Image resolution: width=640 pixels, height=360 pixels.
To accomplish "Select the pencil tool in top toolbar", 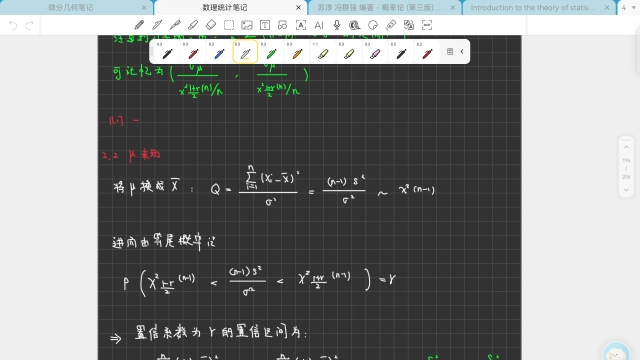I will tap(139, 25).
